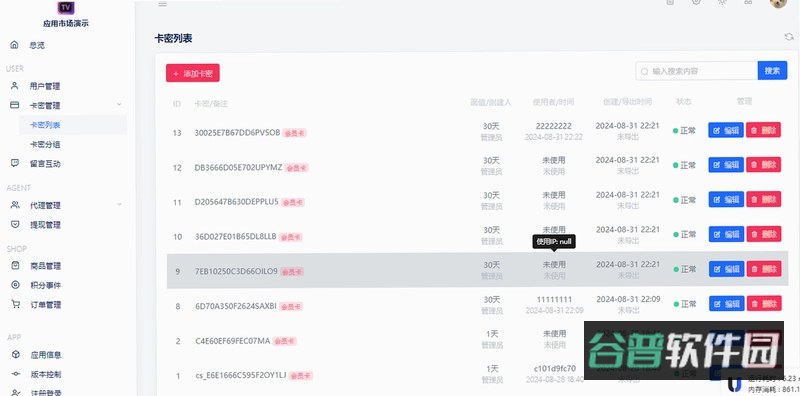800x396 pixels.
Task: Click the 创建/导出时间 column header
Action: pos(627,102)
